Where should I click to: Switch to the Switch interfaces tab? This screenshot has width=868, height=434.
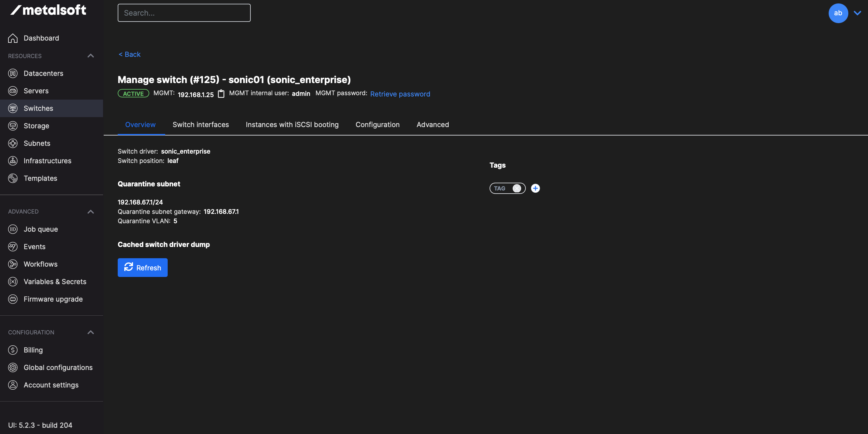click(200, 125)
